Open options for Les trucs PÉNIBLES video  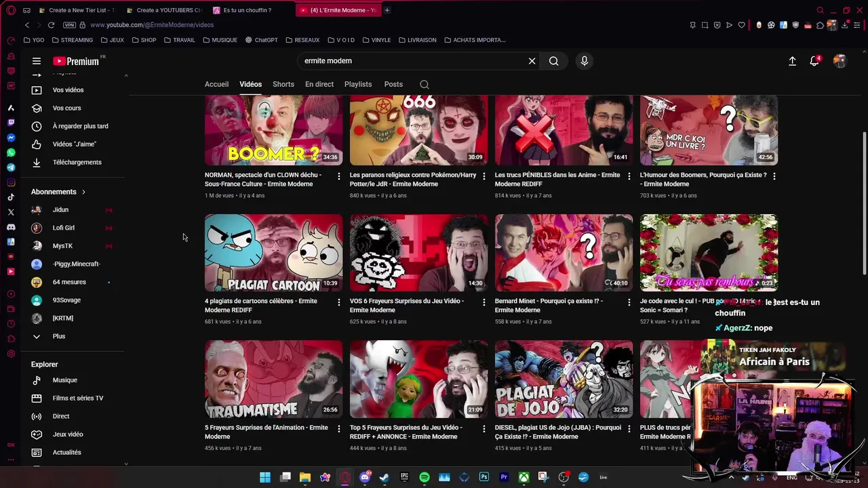tap(629, 176)
